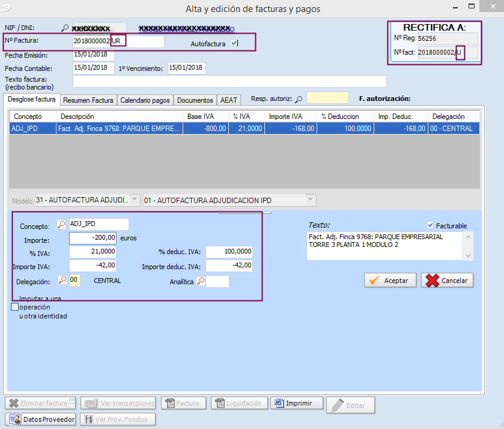Click the NIF / DNI search magnifier icon
Image resolution: width=504 pixels, height=429 pixels.
(65, 28)
